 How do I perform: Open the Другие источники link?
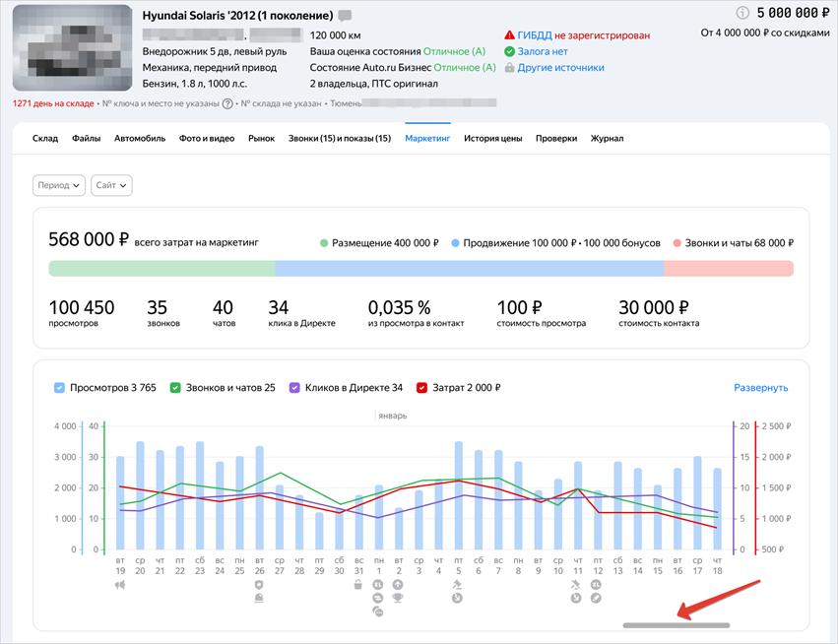[x=560, y=67]
